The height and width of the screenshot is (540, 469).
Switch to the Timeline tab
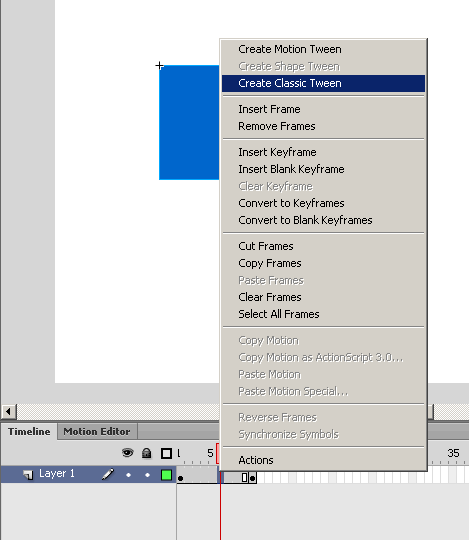(29, 432)
